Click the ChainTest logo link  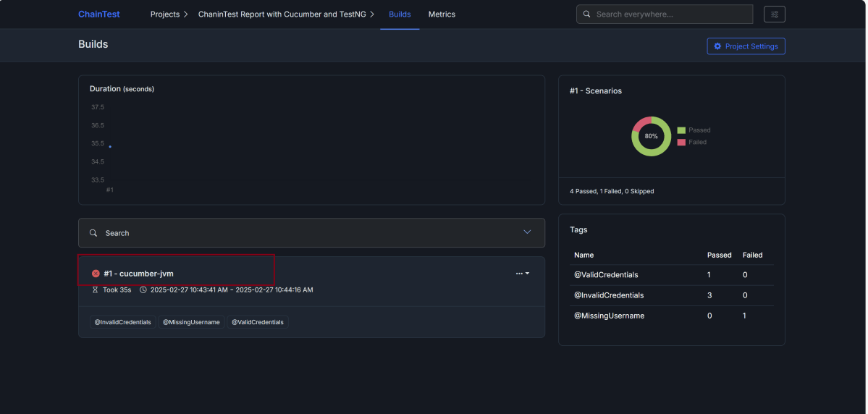click(99, 14)
